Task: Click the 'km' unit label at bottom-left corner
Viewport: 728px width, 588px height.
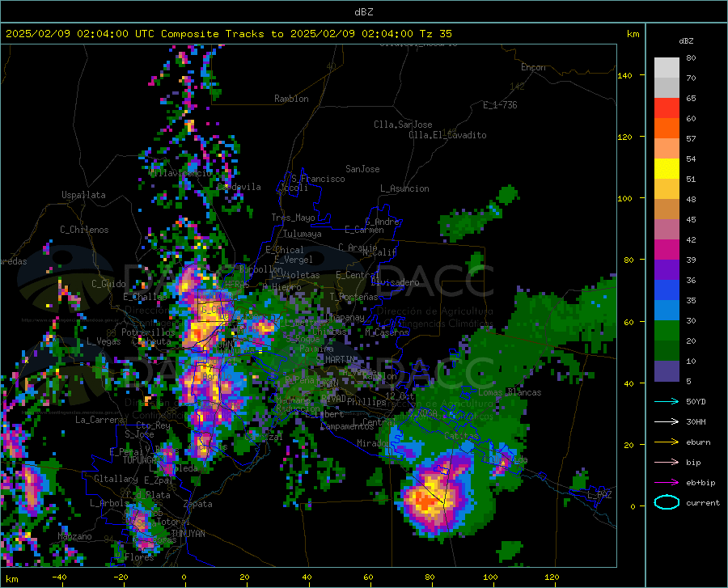Action: 11,579
